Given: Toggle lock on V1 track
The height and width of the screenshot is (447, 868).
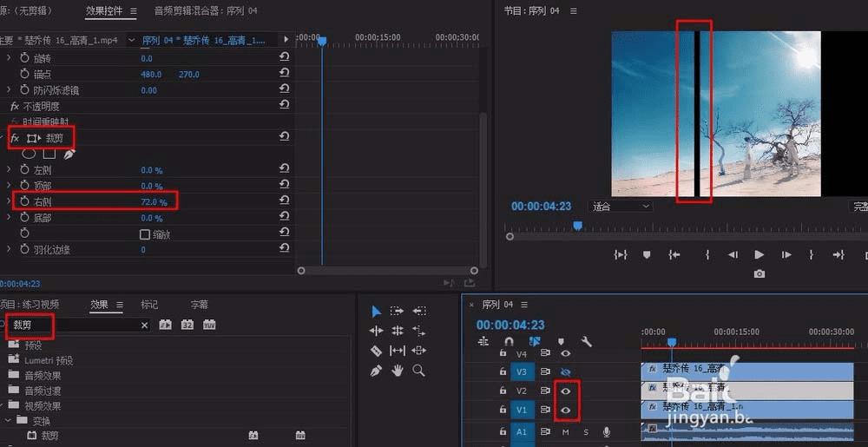Looking at the screenshot, I should pyautogui.click(x=503, y=410).
